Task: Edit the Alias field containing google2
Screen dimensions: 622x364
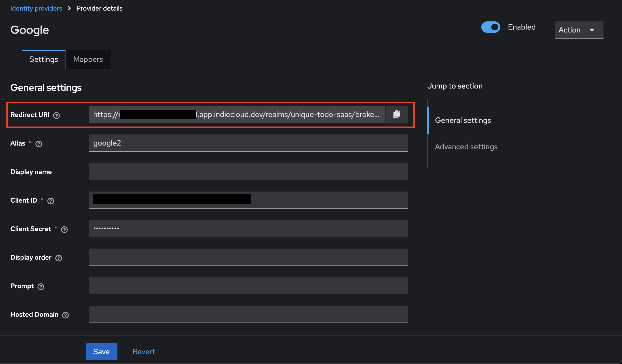Action: [x=249, y=143]
